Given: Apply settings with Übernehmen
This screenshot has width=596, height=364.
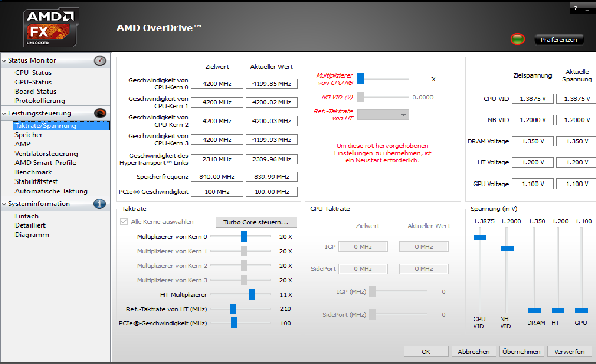Looking at the screenshot, I should pos(521,352).
